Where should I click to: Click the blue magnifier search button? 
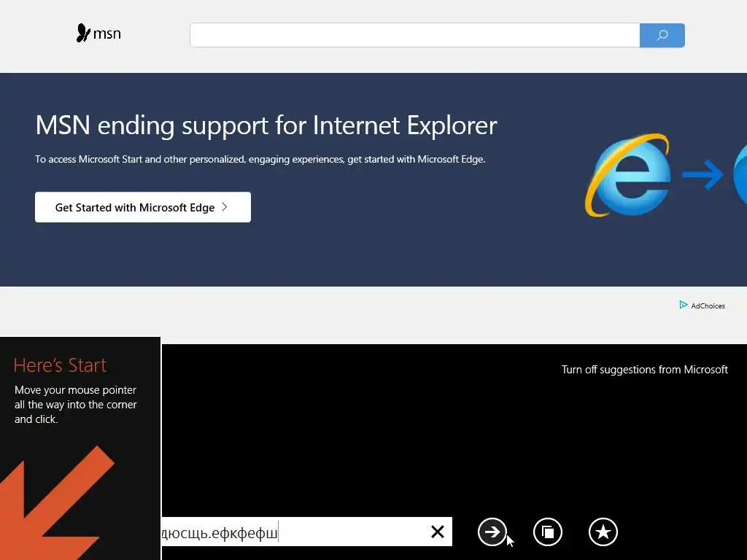coord(662,35)
